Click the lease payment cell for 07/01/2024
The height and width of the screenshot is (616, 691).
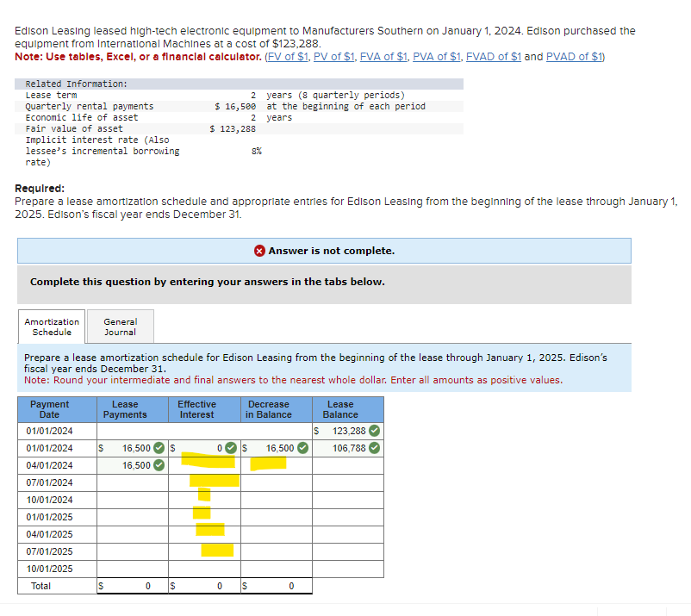(134, 482)
